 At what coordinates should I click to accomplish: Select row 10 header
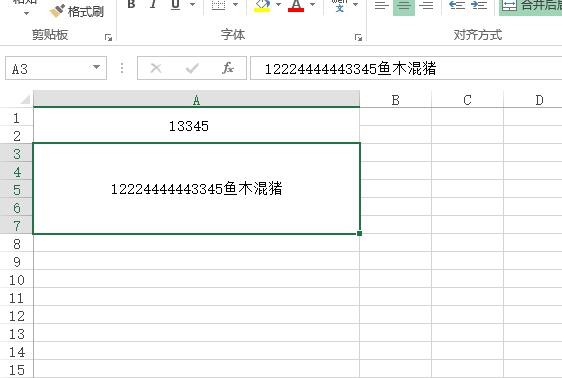(x=16, y=280)
